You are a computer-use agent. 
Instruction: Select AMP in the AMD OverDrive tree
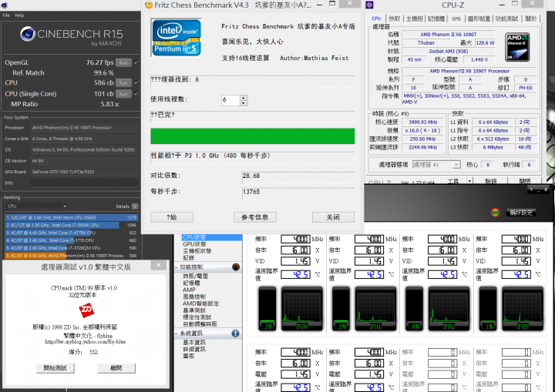pyautogui.click(x=189, y=290)
